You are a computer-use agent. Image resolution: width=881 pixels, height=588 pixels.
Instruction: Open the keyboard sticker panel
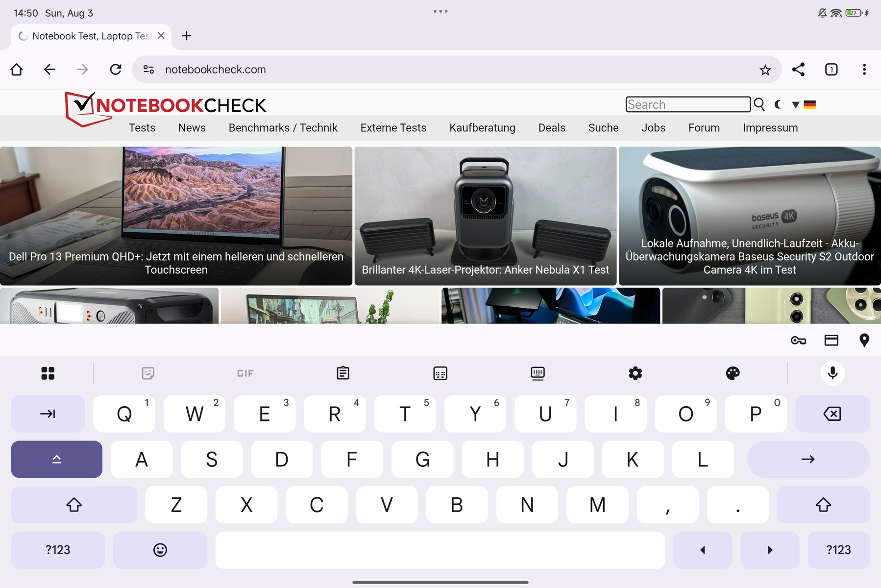tap(148, 373)
